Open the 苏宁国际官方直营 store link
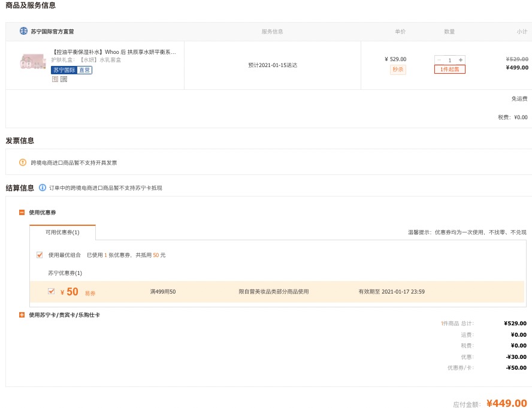Viewport: 532px width, 408px height. [52, 32]
